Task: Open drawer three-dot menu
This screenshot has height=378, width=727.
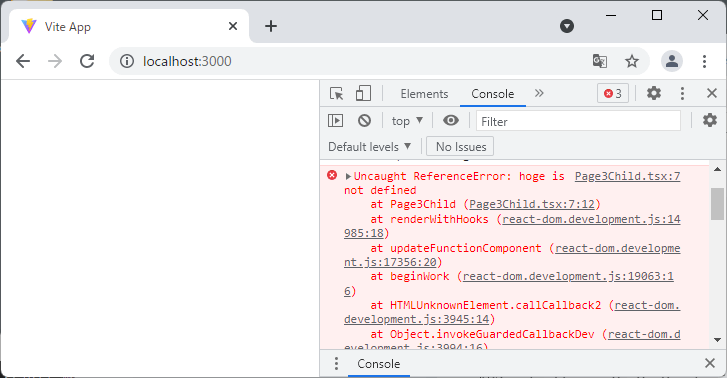Action: (336, 364)
